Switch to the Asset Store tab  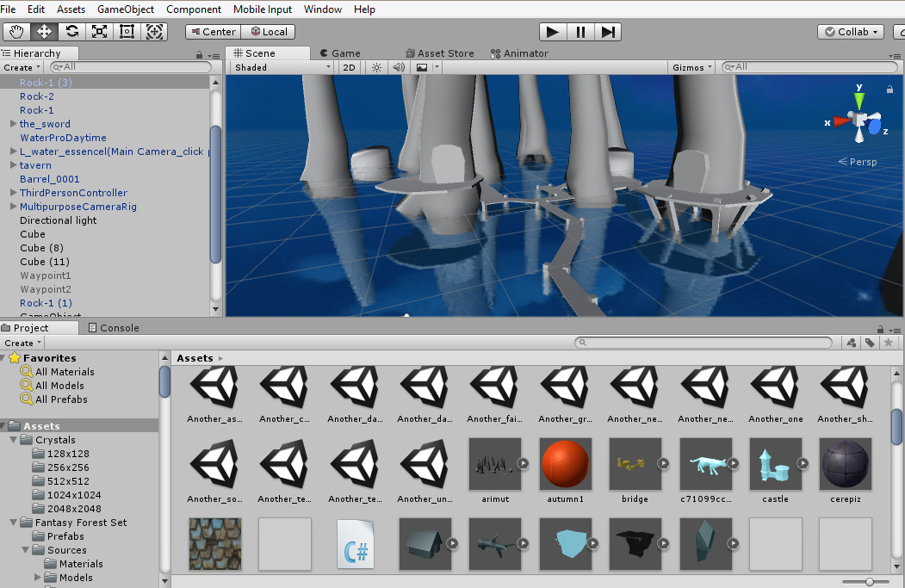pos(440,53)
